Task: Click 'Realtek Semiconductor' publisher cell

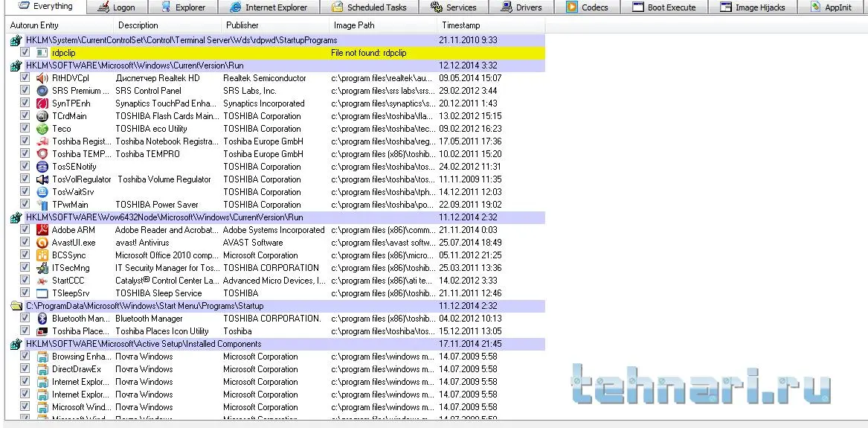Action: pyautogui.click(x=265, y=78)
